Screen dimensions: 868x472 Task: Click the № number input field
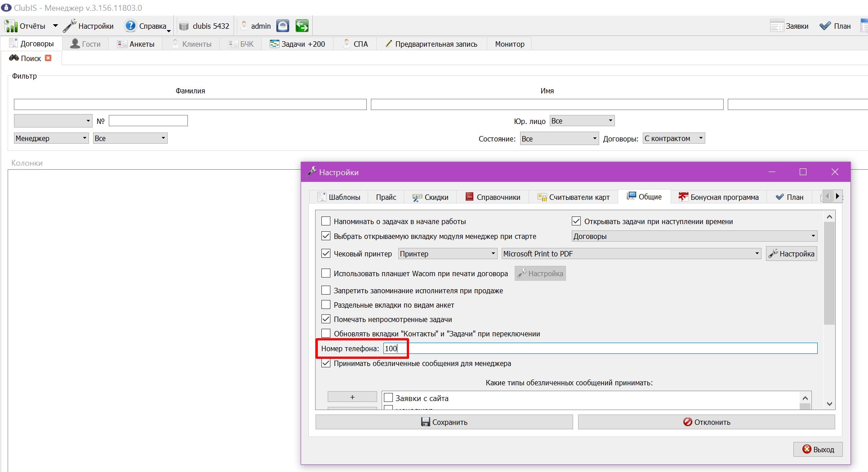(x=148, y=120)
